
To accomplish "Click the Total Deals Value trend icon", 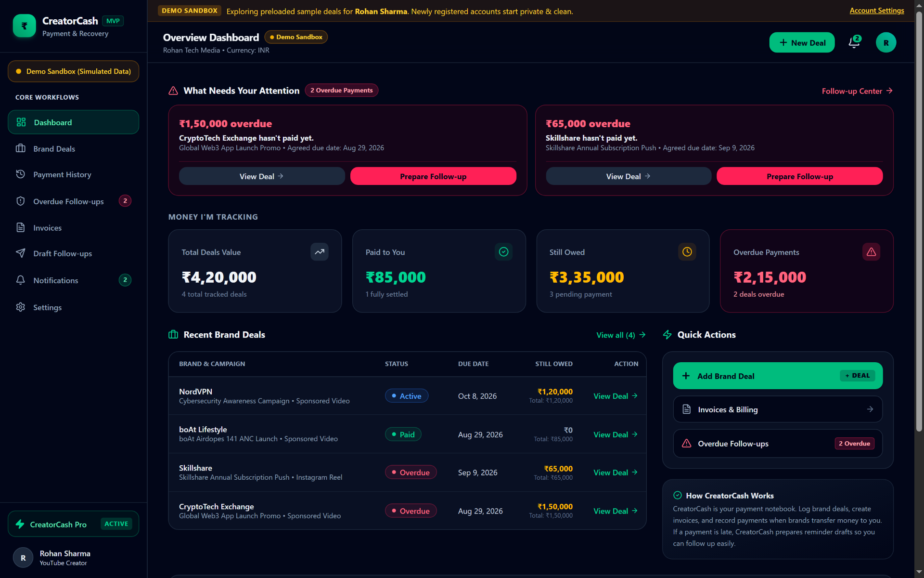I will tap(320, 252).
